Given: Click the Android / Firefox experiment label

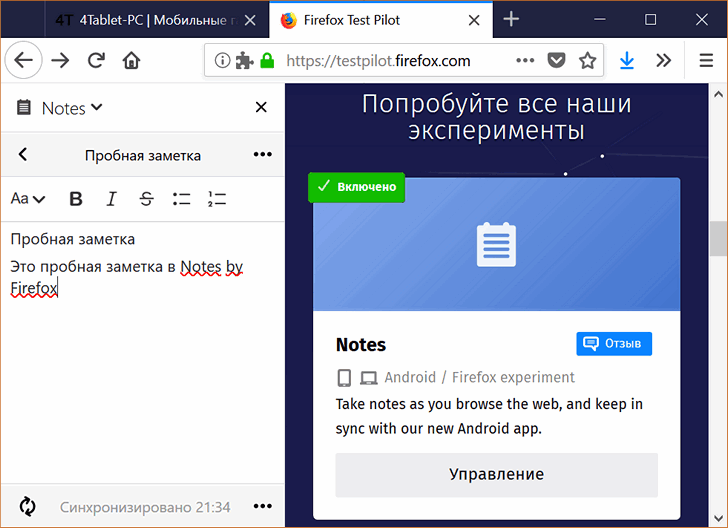Looking at the screenshot, I should (479, 377).
